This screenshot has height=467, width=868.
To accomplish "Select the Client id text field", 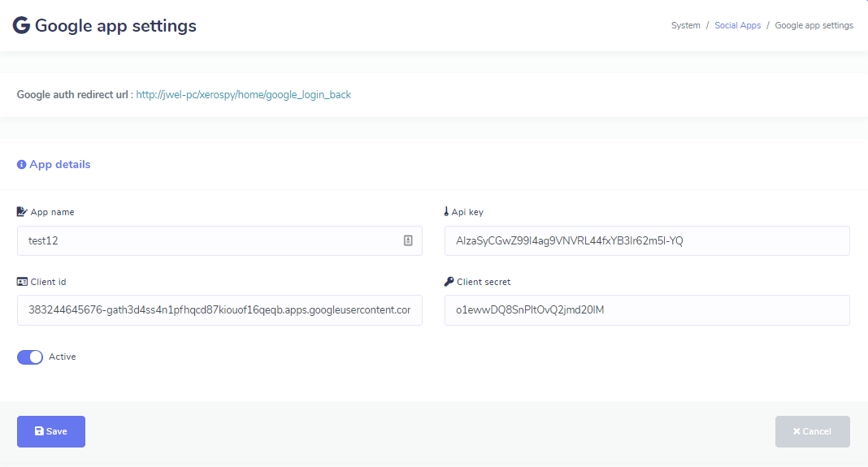I will [x=219, y=310].
